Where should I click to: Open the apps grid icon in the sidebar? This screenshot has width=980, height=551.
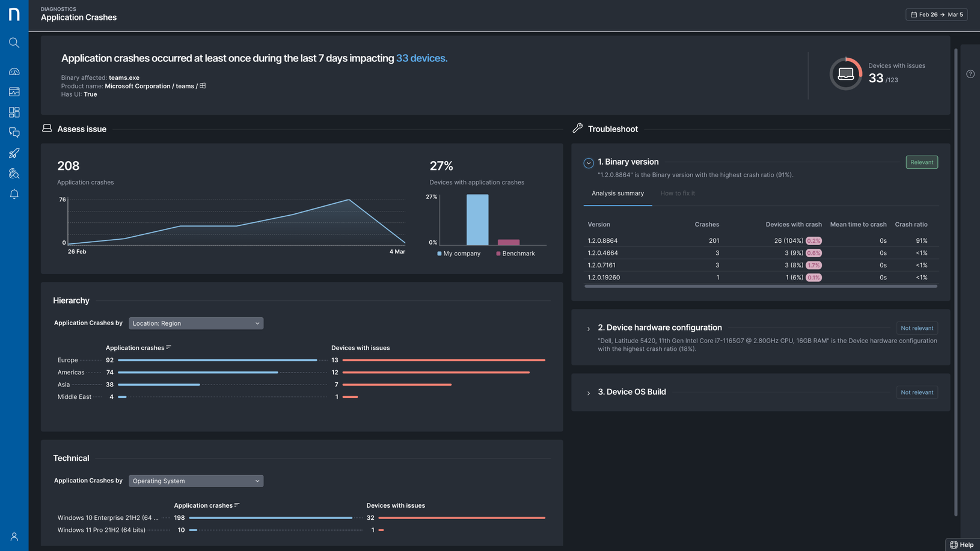pos(14,112)
